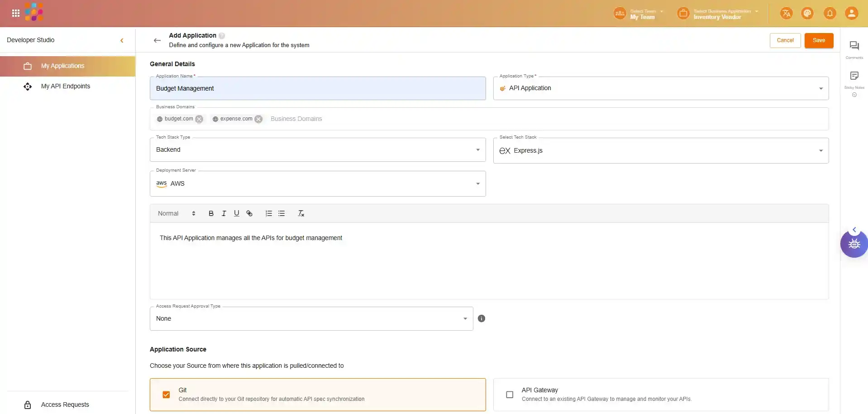
Task: Click the Bold formatting icon
Action: [211, 213]
